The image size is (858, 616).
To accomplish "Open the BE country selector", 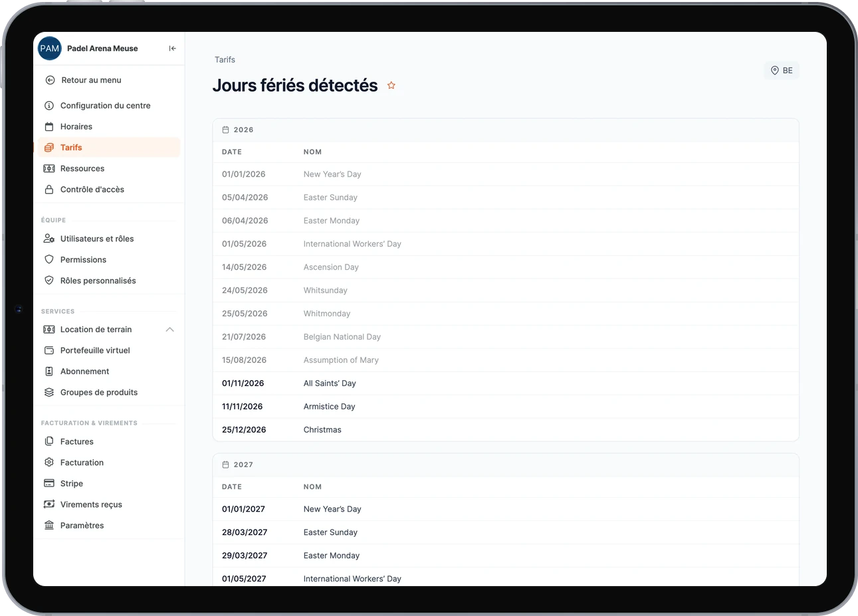I will pos(782,70).
